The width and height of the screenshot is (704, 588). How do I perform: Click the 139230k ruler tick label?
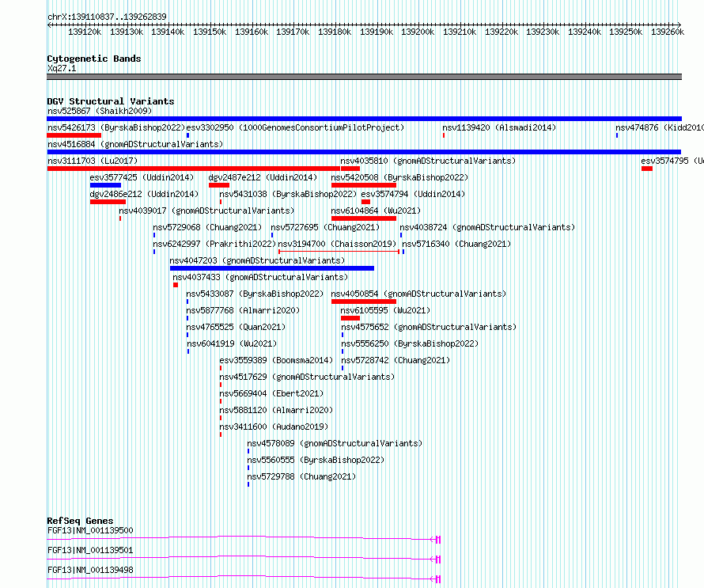pos(543,32)
